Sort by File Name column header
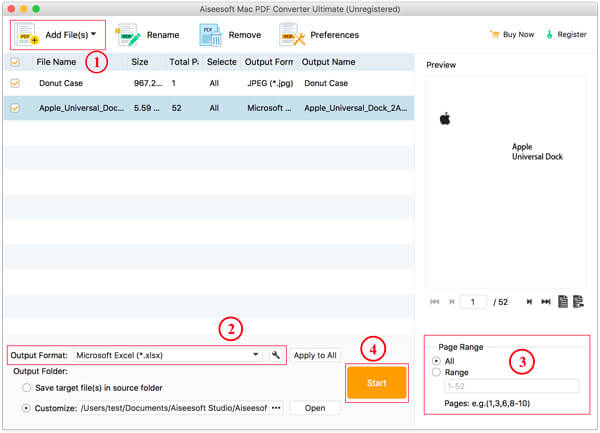This screenshot has height=433, width=600. [56, 62]
